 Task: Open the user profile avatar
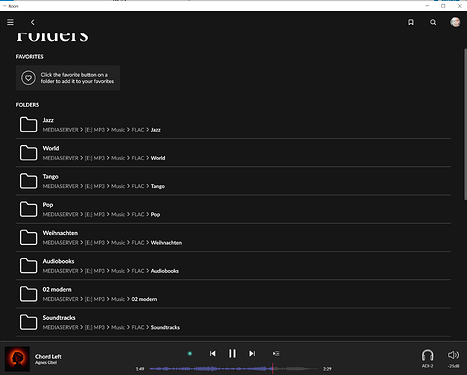pyautogui.click(x=455, y=22)
